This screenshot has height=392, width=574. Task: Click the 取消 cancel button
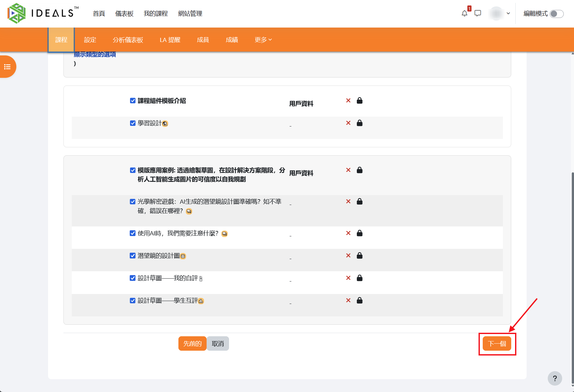click(x=218, y=344)
